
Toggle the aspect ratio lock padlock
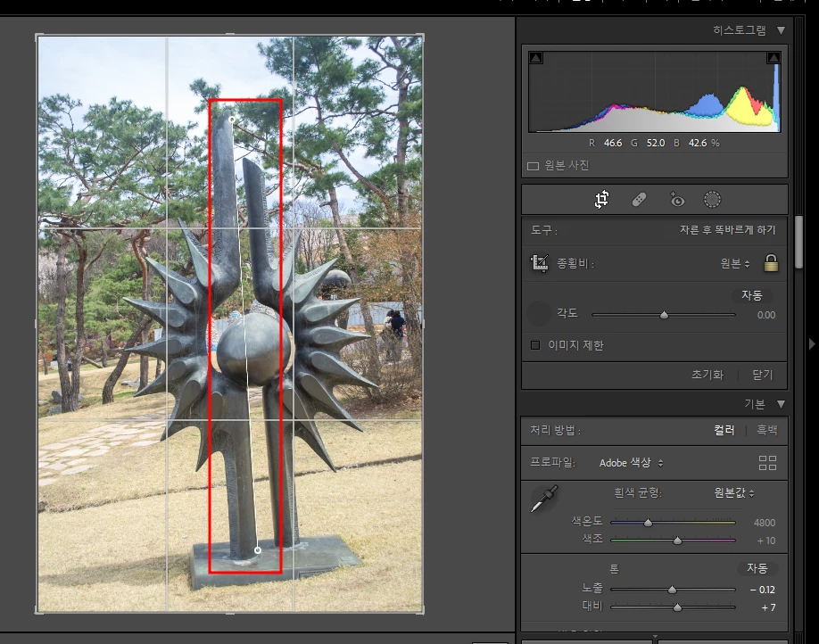(x=771, y=263)
